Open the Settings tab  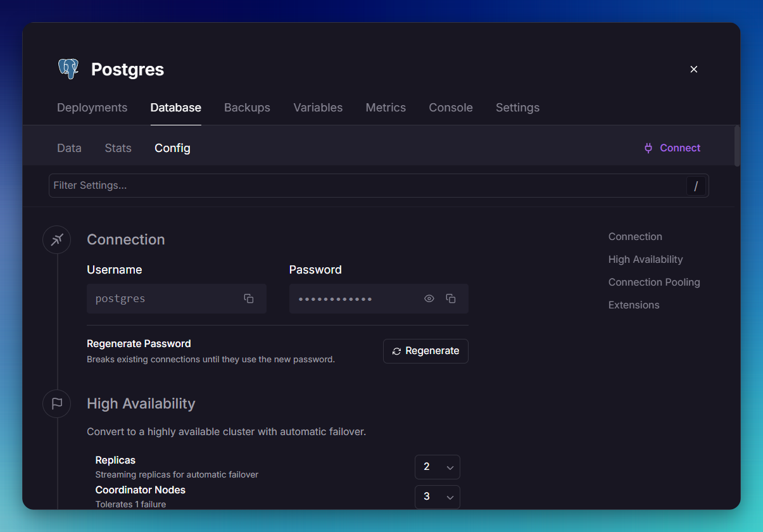(x=517, y=108)
